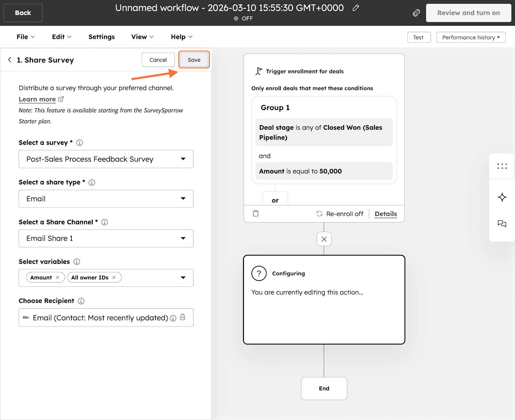Image resolution: width=515 pixels, height=420 pixels.
Task: Click the back arrow beside Share Survey
Action: (x=10, y=60)
